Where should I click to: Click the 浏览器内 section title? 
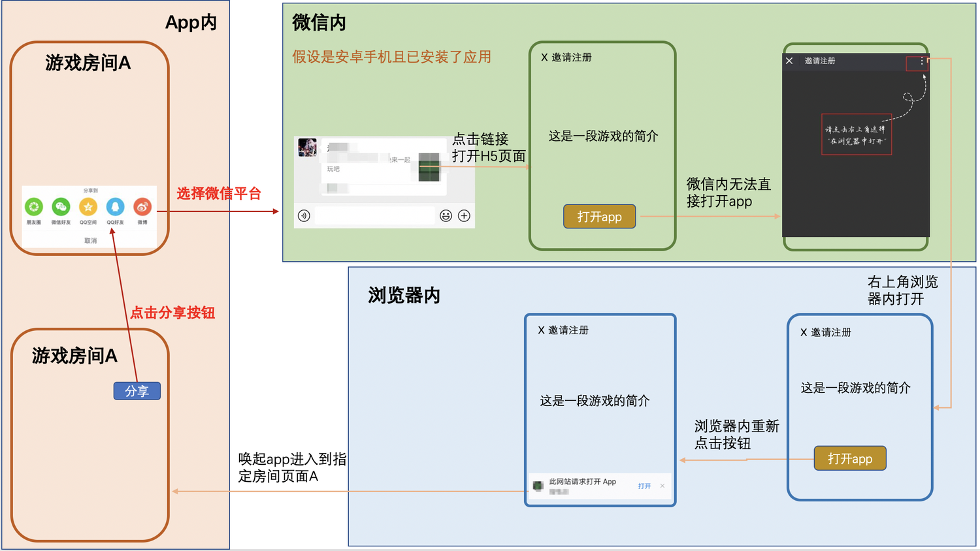(x=404, y=296)
